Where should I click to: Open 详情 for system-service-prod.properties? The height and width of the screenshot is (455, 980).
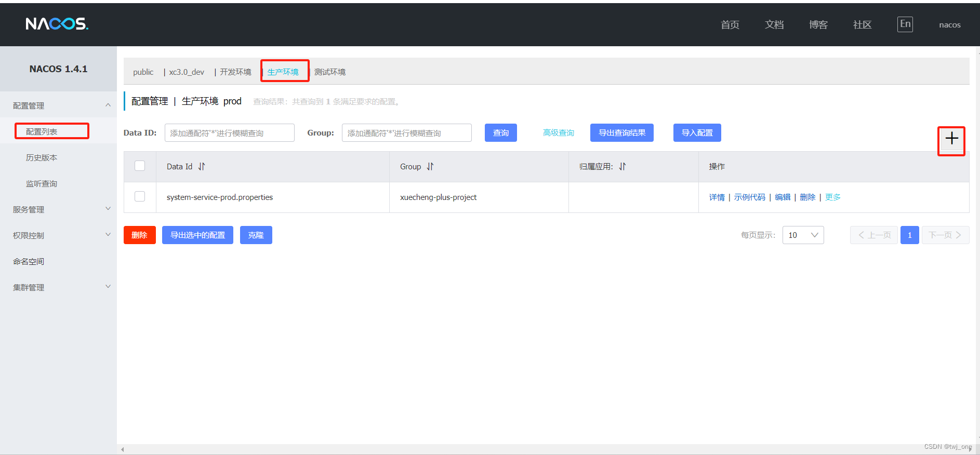click(717, 197)
